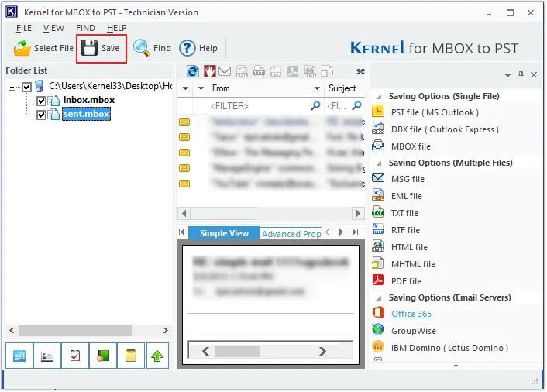The image size is (547, 392).
Task: Collapse Saving Options (Single File) section
Action: (379, 97)
